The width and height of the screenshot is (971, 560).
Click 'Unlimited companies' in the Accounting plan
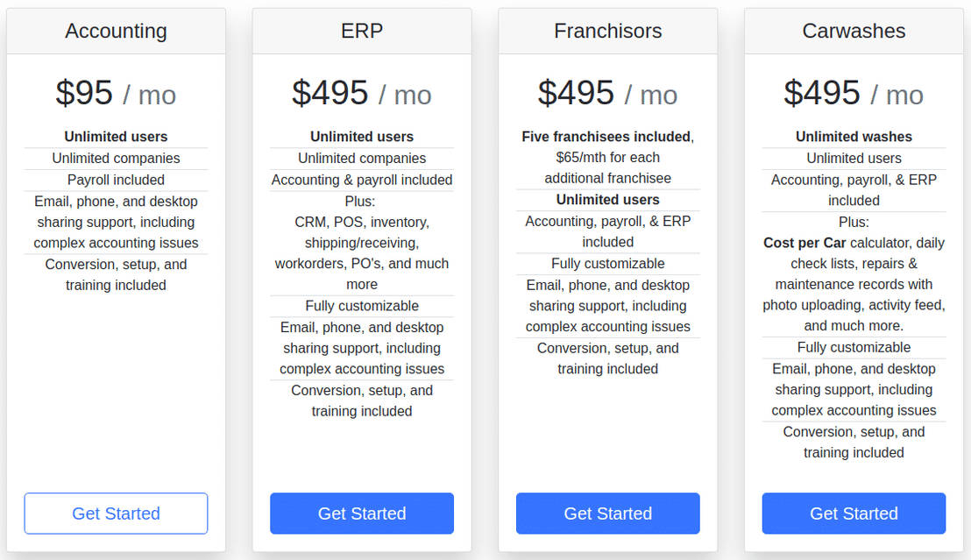(116, 159)
